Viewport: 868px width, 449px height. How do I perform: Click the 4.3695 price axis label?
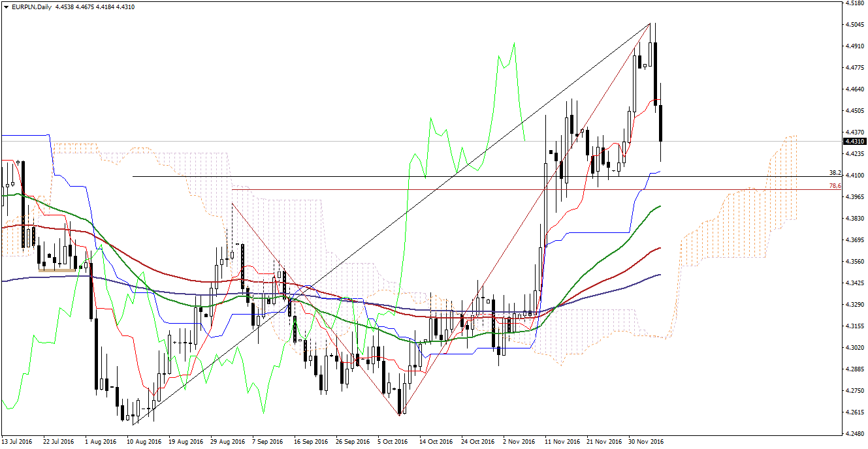tap(854, 240)
